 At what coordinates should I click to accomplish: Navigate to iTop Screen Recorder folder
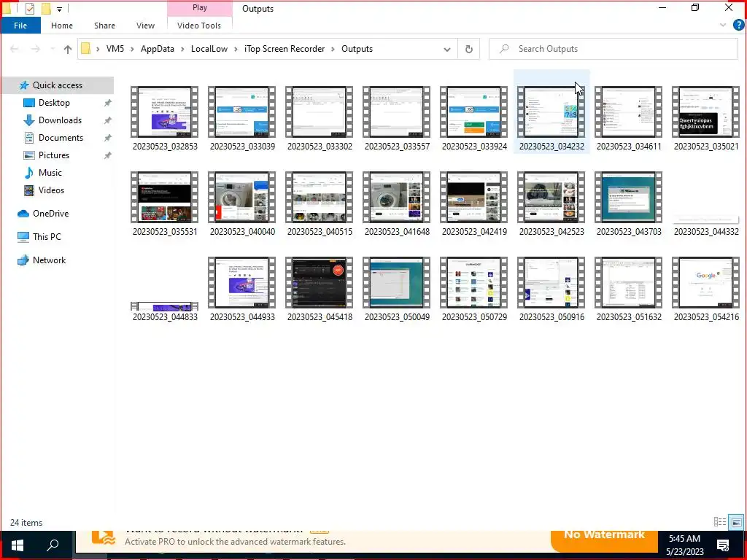click(285, 49)
